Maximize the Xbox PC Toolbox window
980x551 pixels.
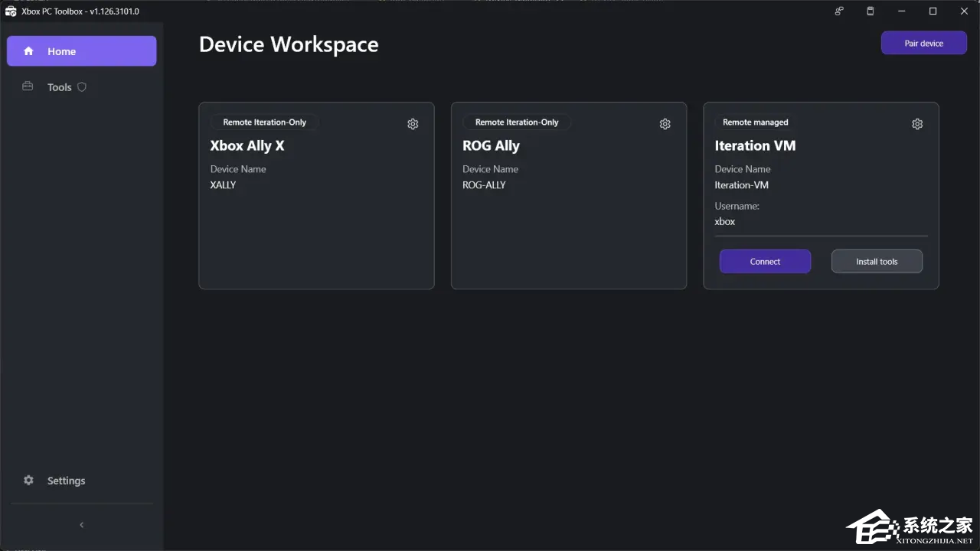coord(933,11)
